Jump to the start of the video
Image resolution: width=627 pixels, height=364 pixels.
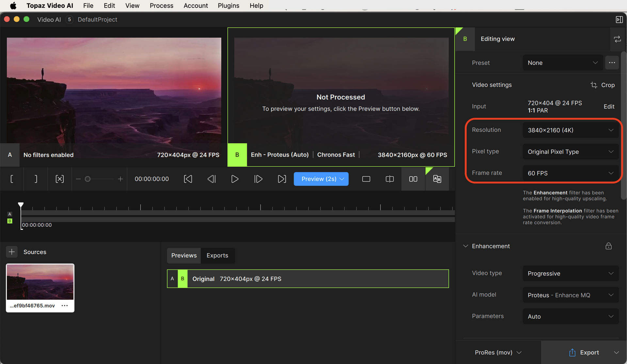click(188, 179)
